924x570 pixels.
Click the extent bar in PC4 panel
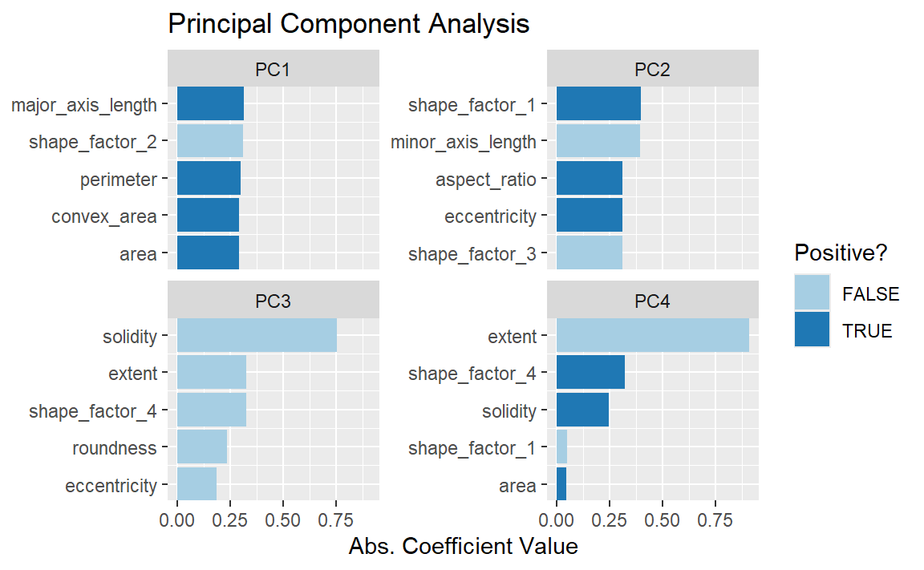click(652, 336)
